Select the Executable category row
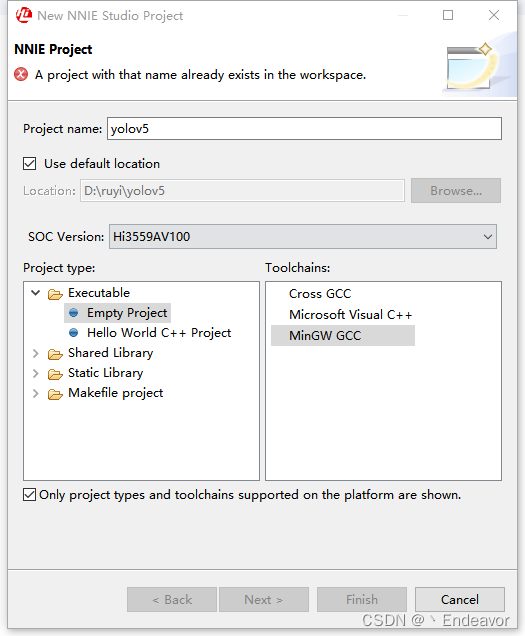Viewport: 525px width, 636px height. (99, 293)
